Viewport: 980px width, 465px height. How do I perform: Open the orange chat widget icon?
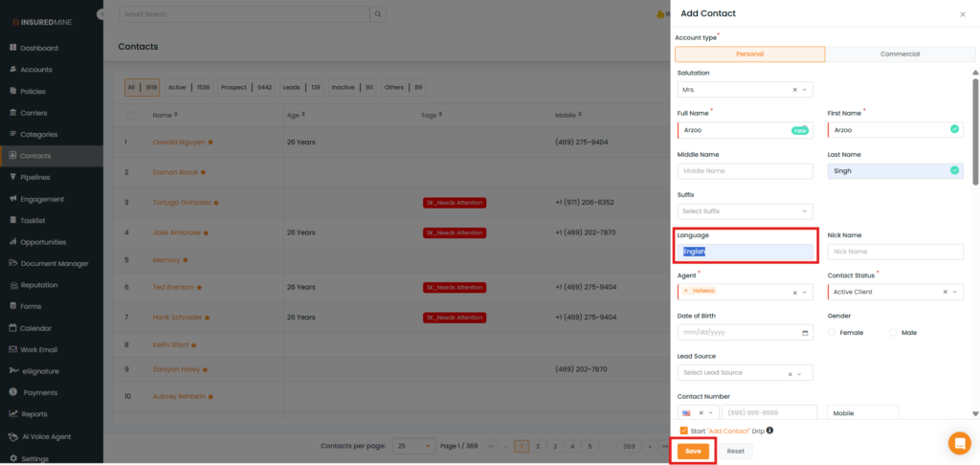coord(958,443)
